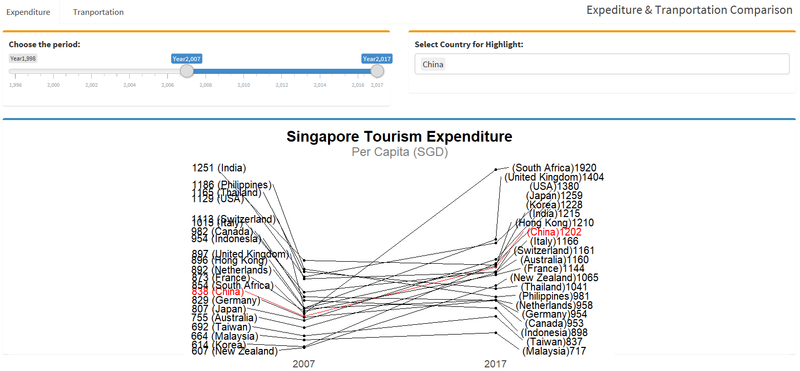Click the 607 (New Zealand) data label
The width and height of the screenshot is (800, 371).
click(235, 352)
